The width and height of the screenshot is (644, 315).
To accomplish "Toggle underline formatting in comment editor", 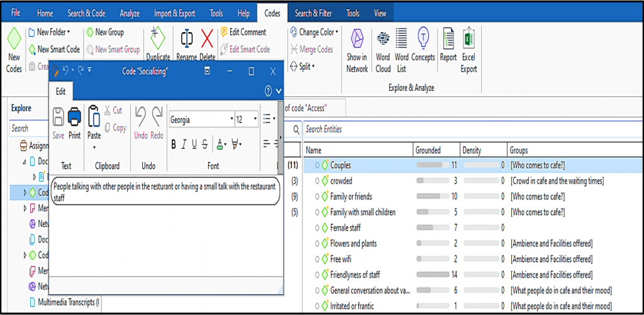I will click(194, 145).
